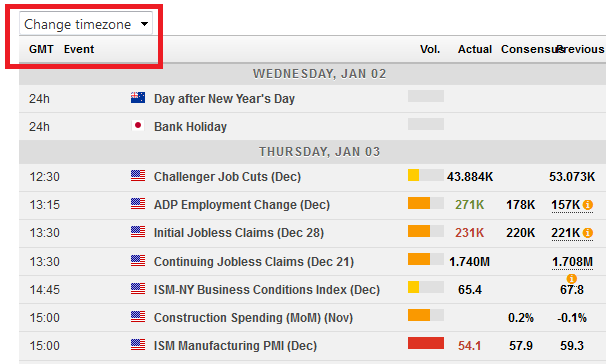The height and width of the screenshot is (364, 606).
Task: Click the yellow volatility bar for Challenger Job Cuts
Action: [x=414, y=175]
